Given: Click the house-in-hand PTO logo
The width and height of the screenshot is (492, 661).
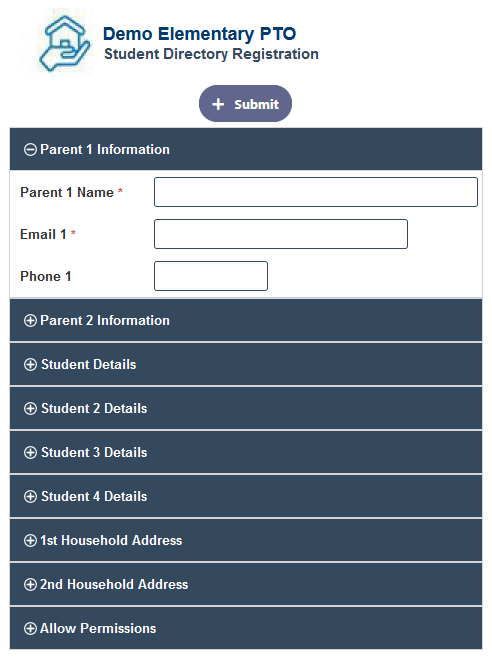Looking at the screenshot, I should point(63,43).
